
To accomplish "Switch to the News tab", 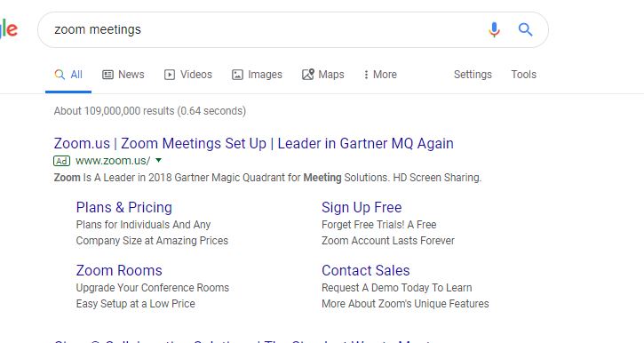I will [x=123, y=75].
